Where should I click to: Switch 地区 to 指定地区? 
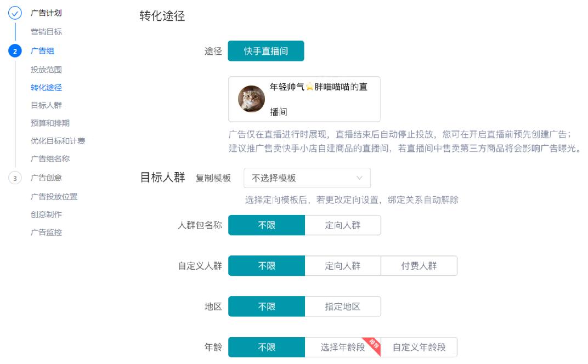pyautogui.click(x=343, y=306)
